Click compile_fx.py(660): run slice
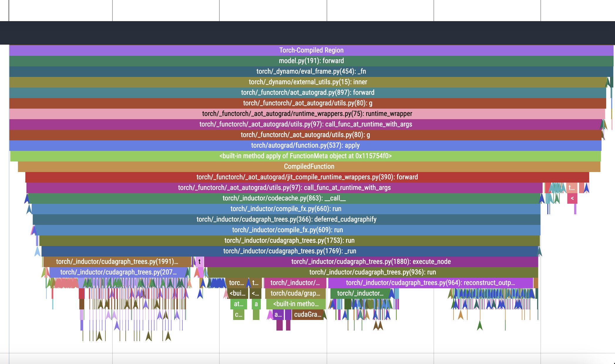 coord(286,209)
